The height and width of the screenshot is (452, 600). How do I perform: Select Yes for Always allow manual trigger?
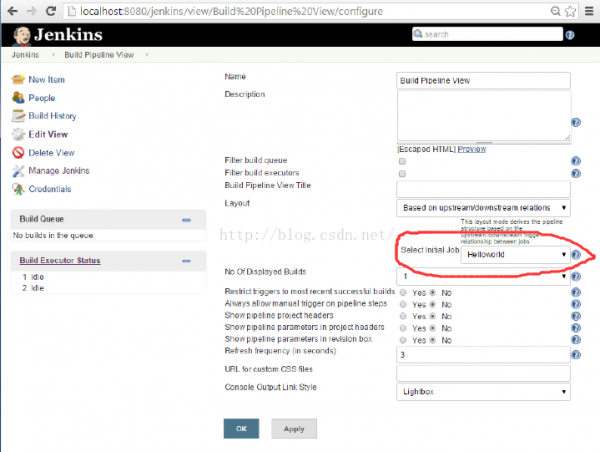click(403, 304)
